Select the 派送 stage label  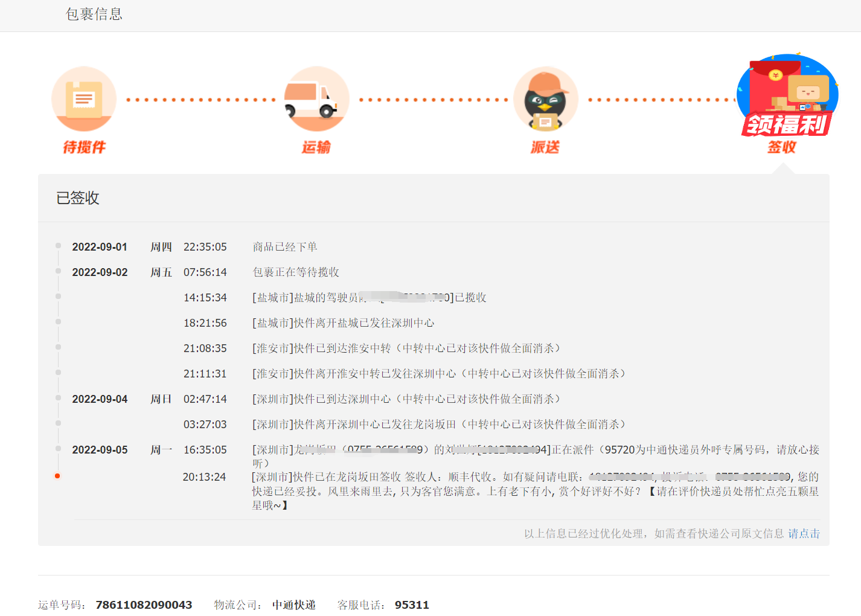(x=545, y=147)
